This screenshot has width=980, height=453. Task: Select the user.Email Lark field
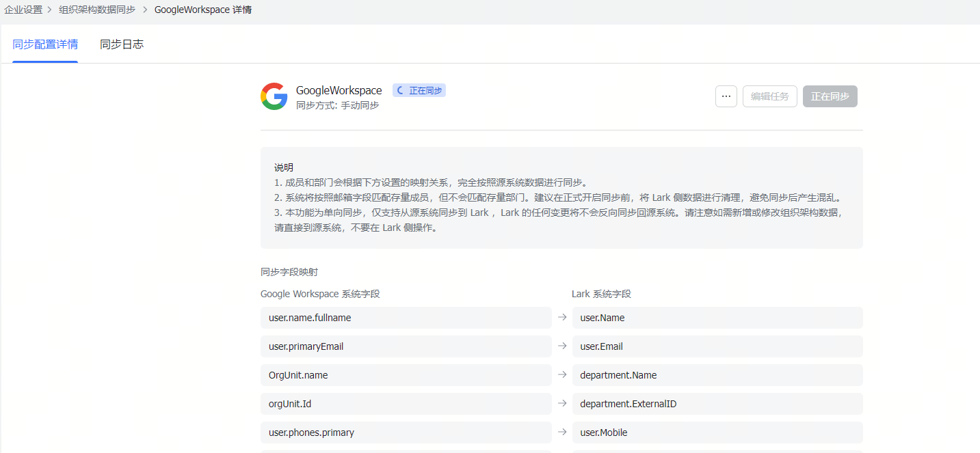tap(717, 346)
